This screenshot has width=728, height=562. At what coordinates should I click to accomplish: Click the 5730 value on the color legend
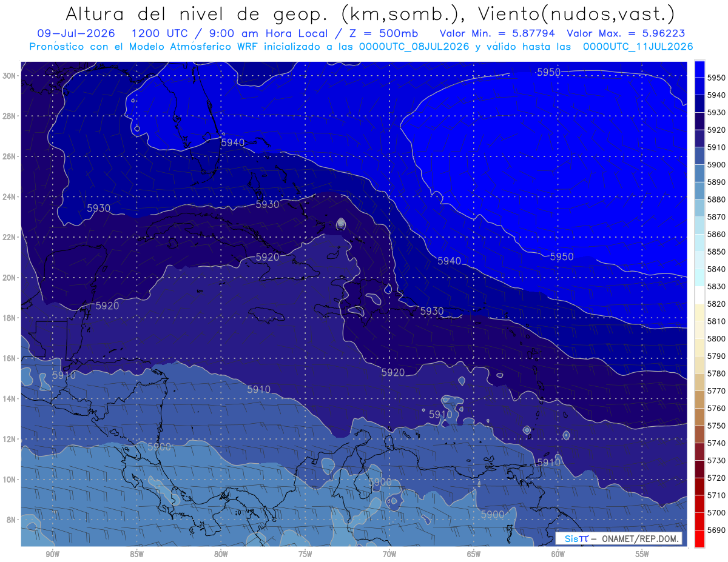pyautogui.click(x=716, y=460)
